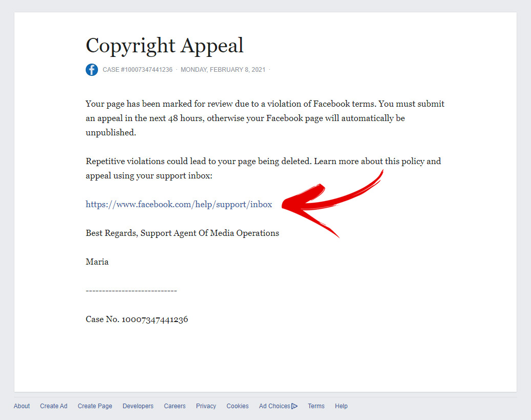
Task: Open the Terms footer link
Action: [x=316, y=406]
